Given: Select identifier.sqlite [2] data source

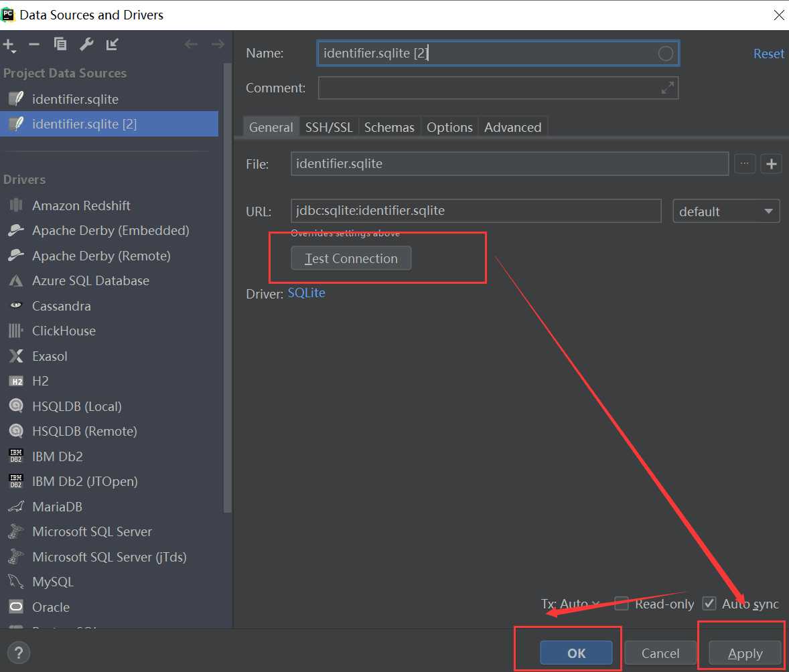Looking at the screenshot, I should pos(109,124).
